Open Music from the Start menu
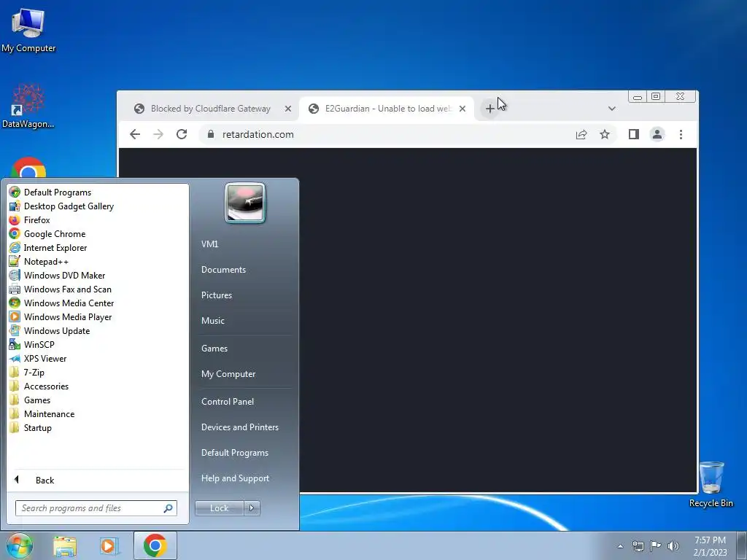This screenshot has height=560, width=747. 213,321
